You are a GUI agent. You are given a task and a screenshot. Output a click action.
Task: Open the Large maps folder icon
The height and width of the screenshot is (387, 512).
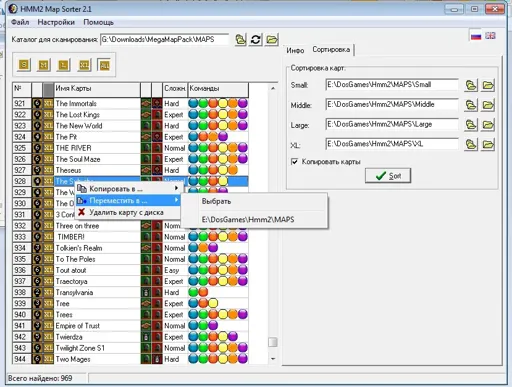click(488, 125)
